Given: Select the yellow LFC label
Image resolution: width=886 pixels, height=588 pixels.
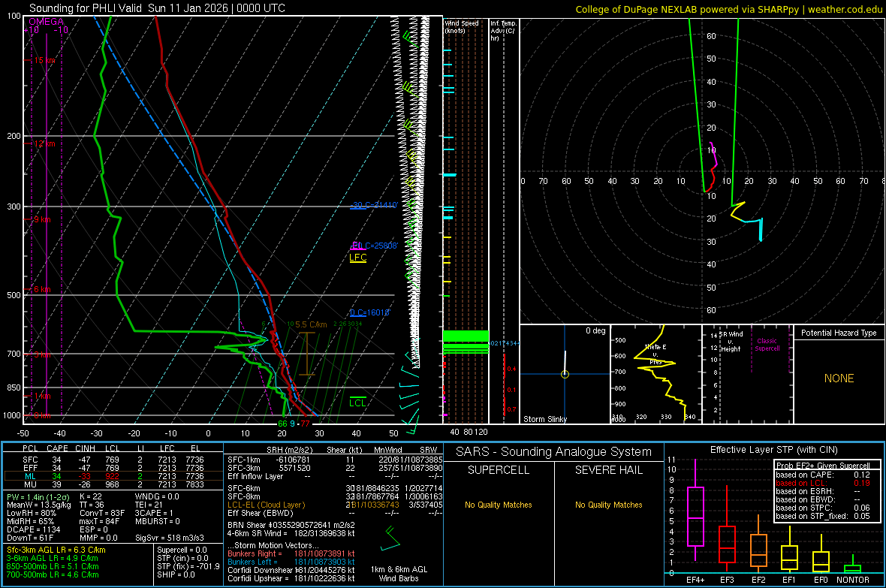Looking at the screenshot, I should 357,258.
